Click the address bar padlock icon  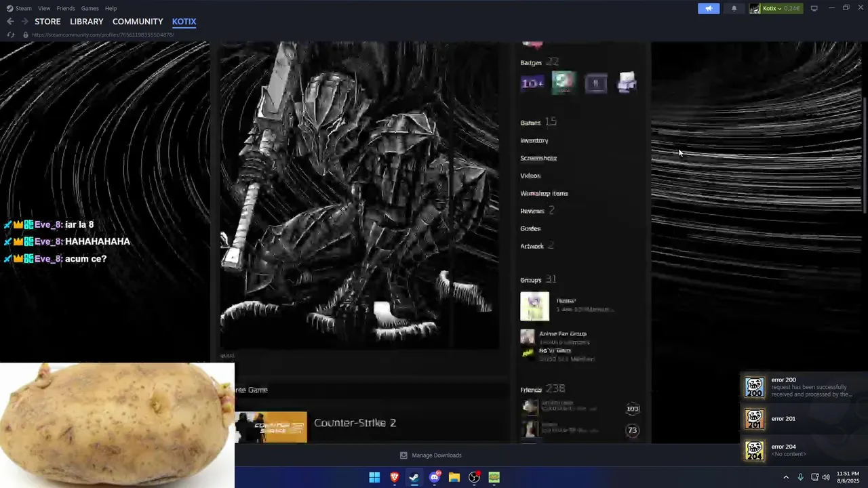tap(26, 35)
